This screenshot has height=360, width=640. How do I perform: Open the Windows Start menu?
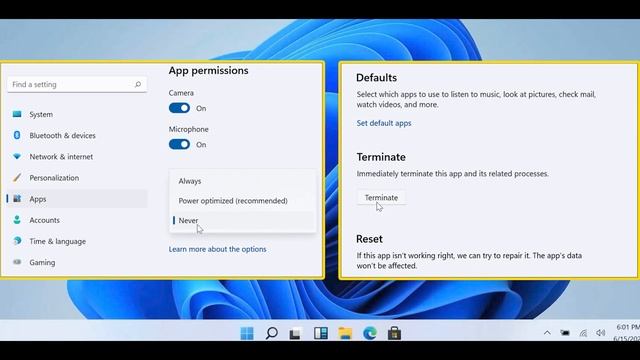point(247,333)
